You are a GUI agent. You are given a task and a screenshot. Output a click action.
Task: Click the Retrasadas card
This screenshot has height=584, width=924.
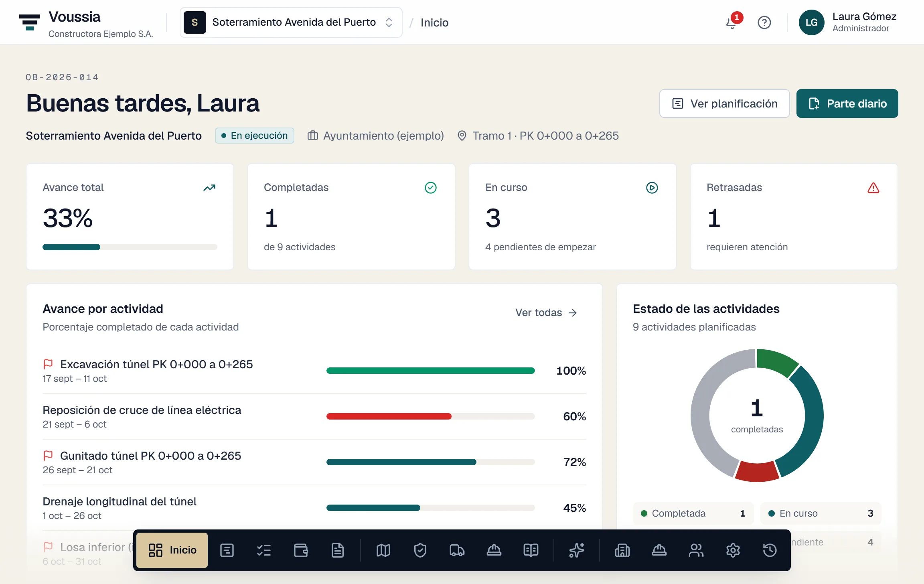[794, 217]
